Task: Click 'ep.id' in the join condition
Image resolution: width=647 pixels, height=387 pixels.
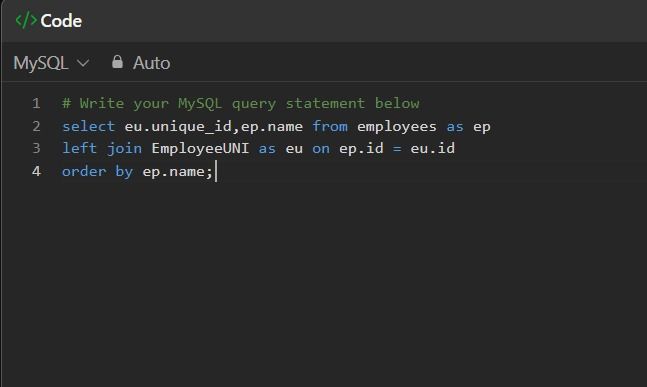Action: (x=361, y=149)
